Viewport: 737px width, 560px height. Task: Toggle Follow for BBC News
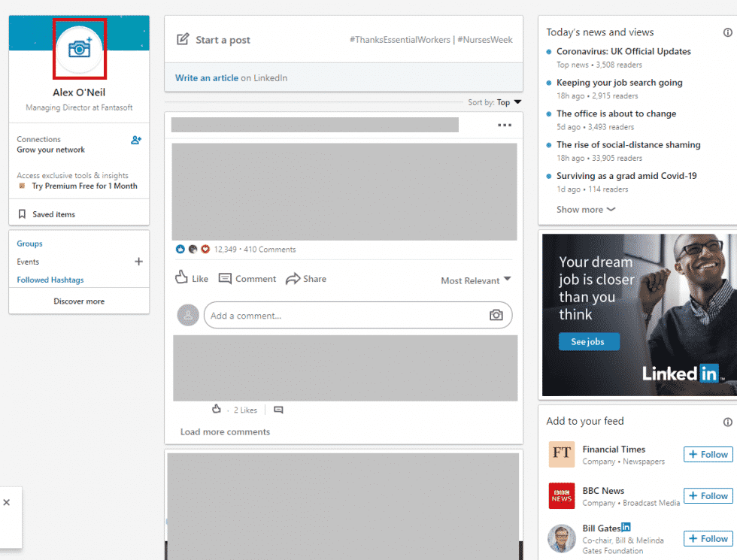(x=707, y=495)
